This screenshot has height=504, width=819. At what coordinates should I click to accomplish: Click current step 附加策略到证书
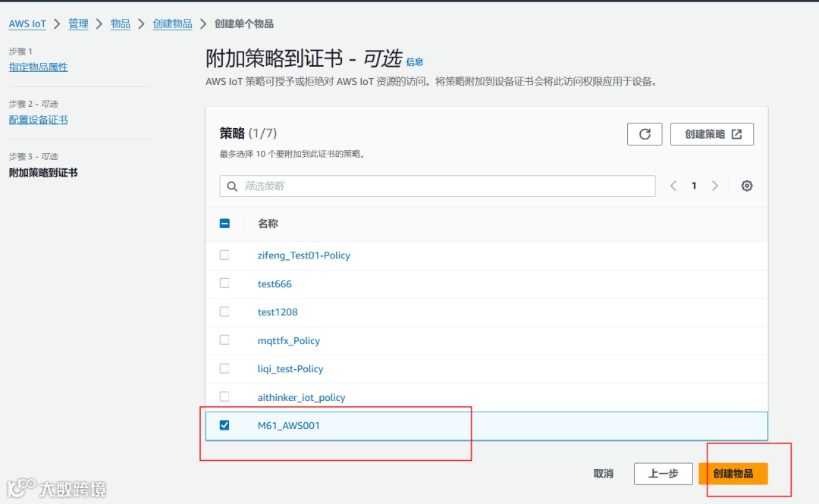click(43, 173)
